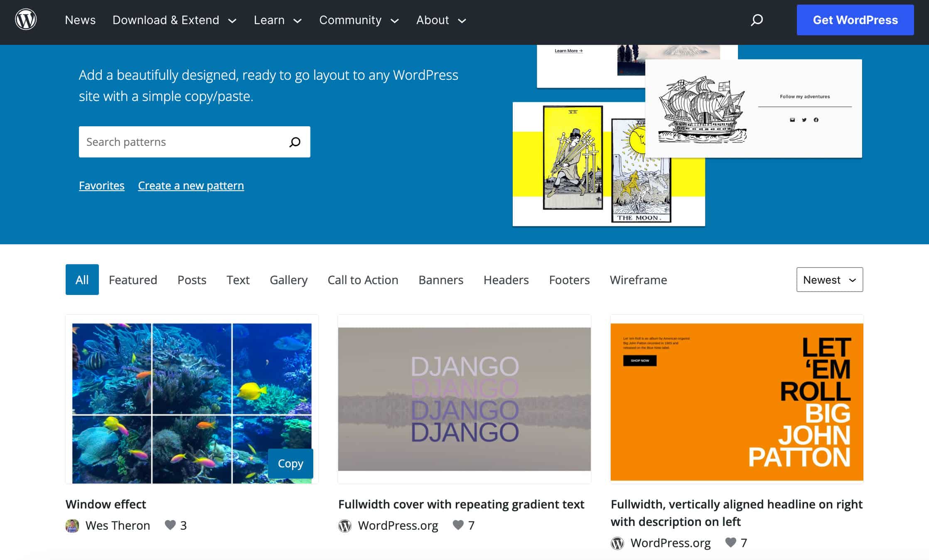
Task: Select the All category tab
Action: [82, 280]
